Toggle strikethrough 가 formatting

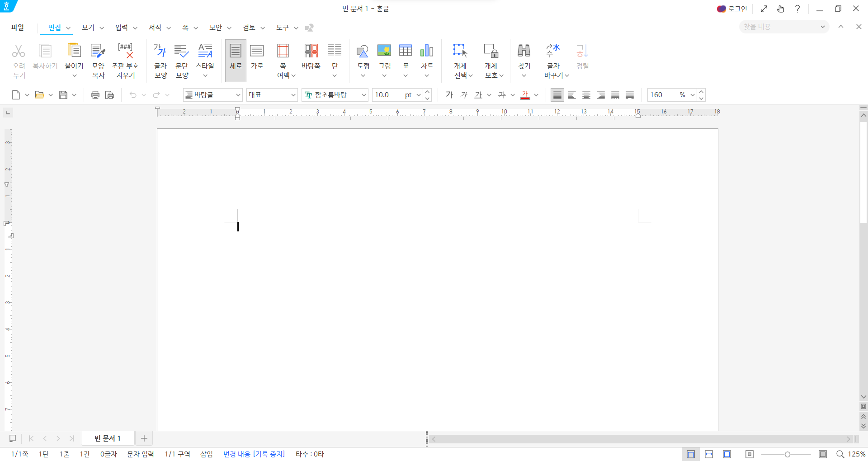(502, 95)
